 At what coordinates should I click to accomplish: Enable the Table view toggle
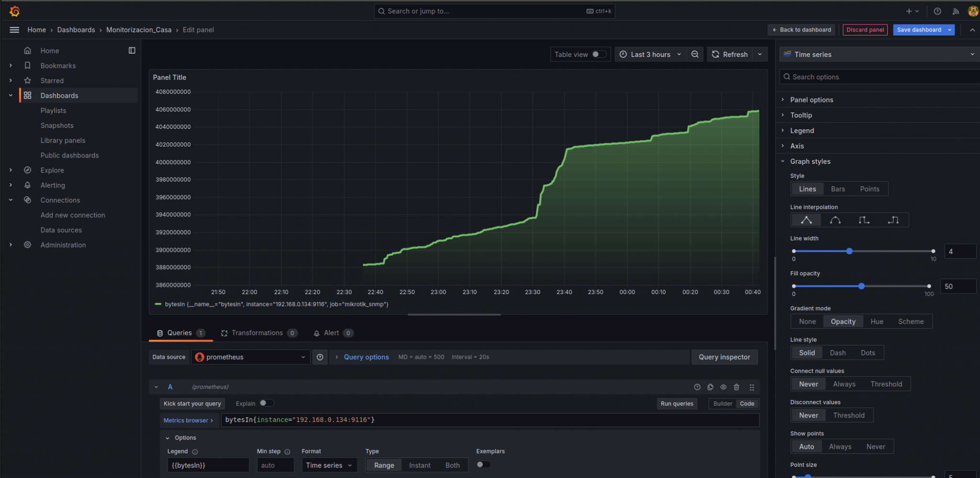click(x=597, y=54)
